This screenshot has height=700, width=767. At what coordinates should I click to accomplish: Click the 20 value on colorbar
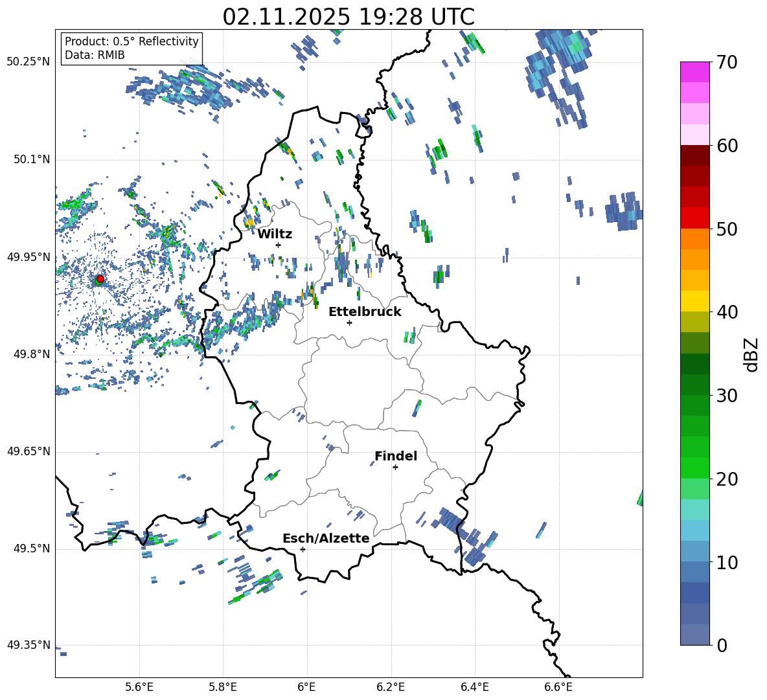(x=727, y=479)
